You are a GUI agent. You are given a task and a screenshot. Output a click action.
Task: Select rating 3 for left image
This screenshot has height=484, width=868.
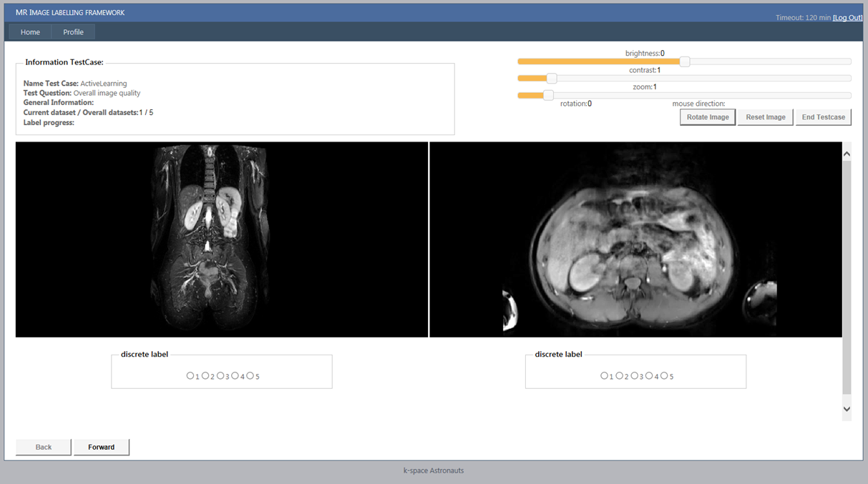click(x=220, y=375)
